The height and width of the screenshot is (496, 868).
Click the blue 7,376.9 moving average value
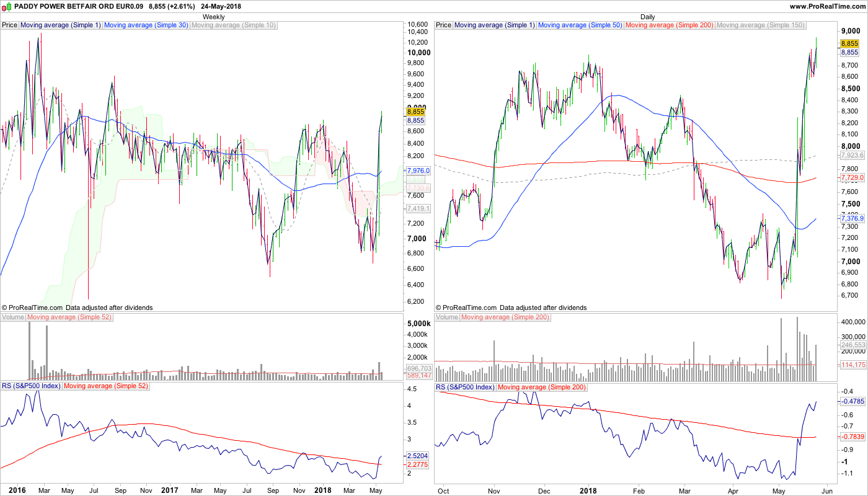coord(852,218)
